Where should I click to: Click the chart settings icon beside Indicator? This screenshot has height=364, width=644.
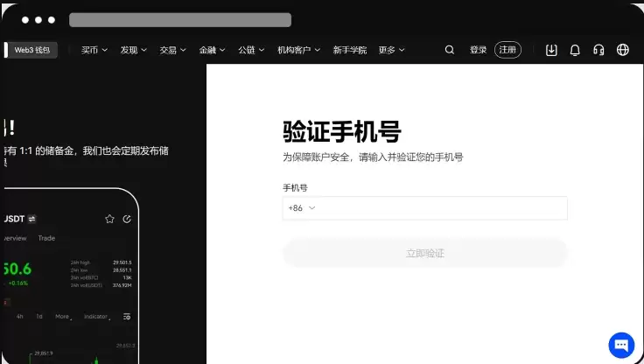[x=127, y=316]
